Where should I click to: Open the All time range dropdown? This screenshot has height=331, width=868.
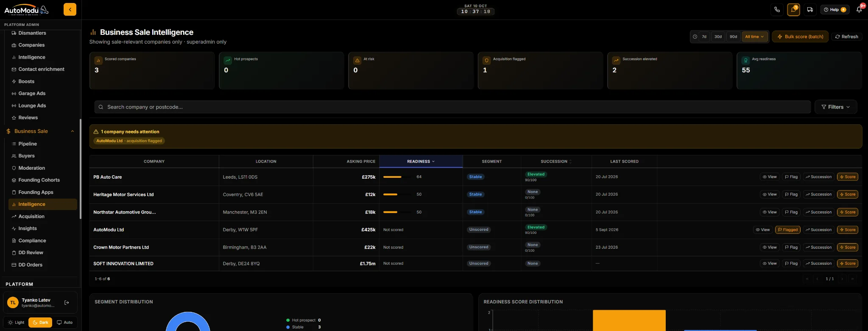coord(754,37)
